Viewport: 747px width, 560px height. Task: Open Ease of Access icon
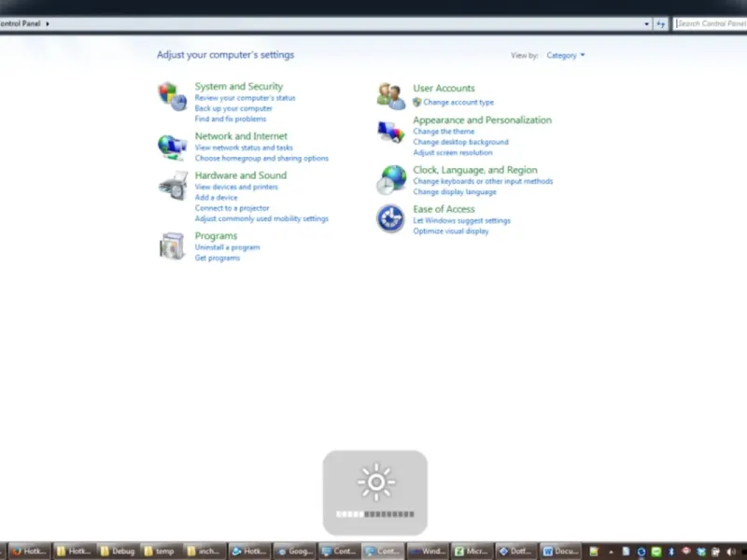pos(390,218)
